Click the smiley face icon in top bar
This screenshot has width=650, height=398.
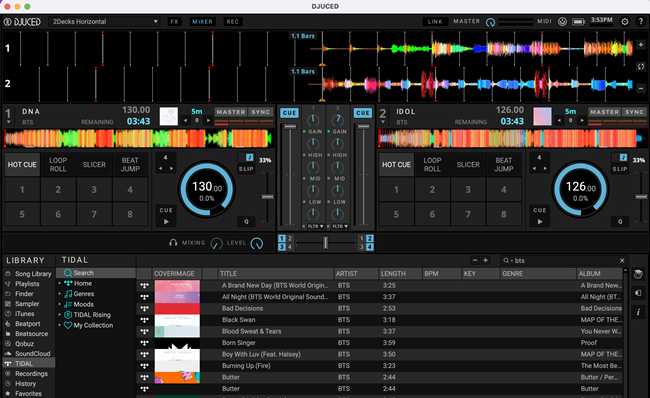coord(562,22)
